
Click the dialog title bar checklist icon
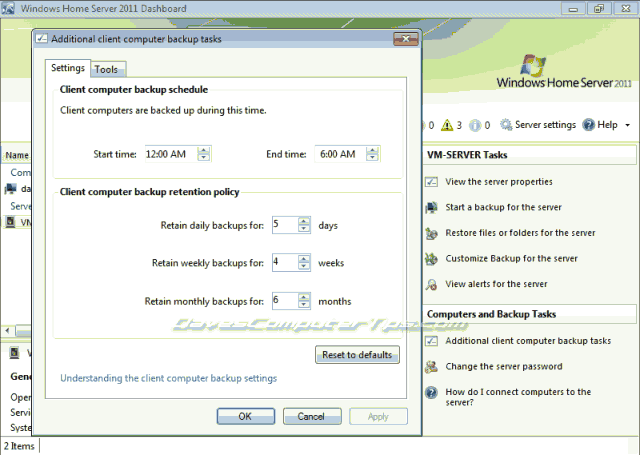point(42,39)
